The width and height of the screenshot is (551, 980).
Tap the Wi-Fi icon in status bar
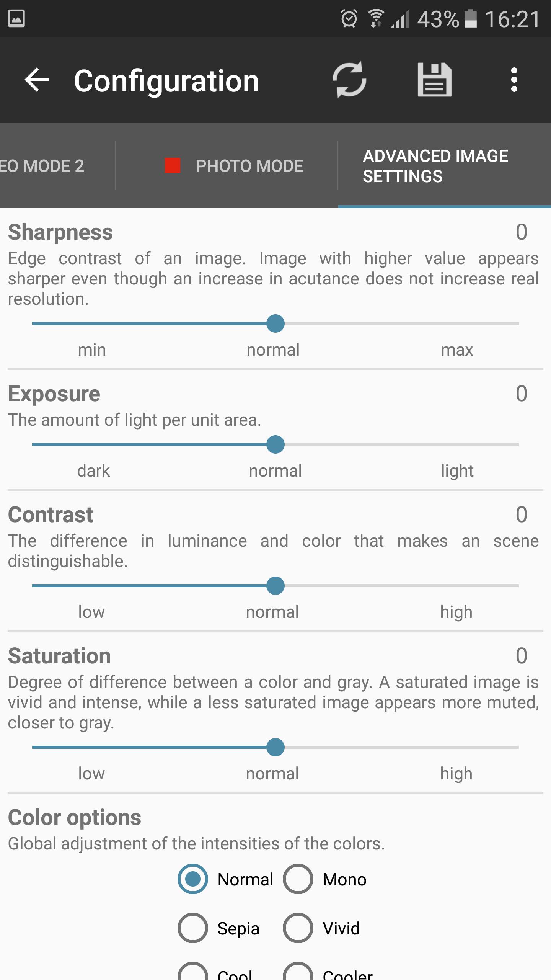[377, 18]
